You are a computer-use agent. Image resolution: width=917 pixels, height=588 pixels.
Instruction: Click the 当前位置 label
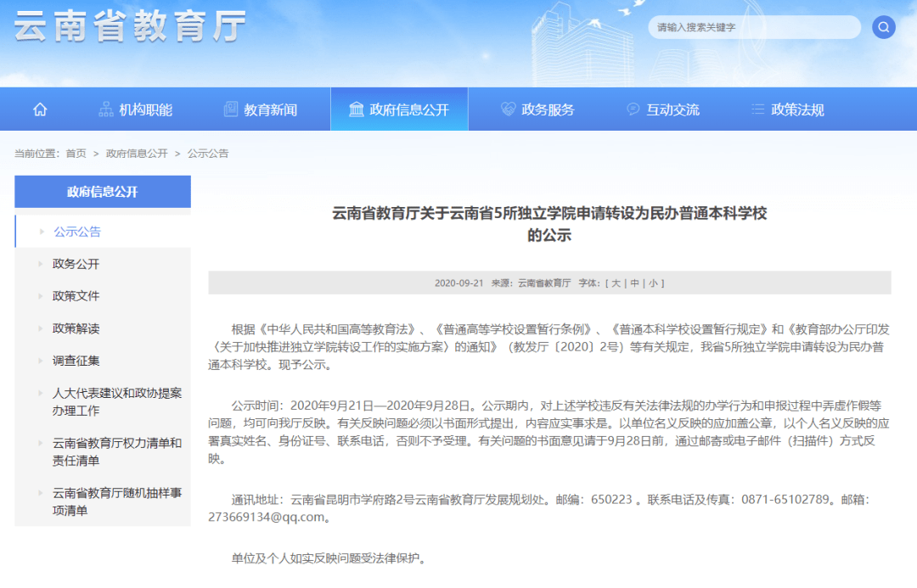click(x=37, y=154)
